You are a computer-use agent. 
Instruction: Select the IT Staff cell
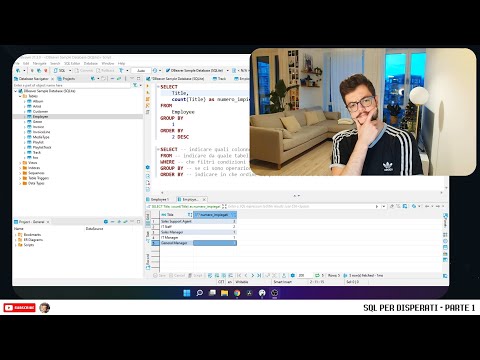(176, 227)
